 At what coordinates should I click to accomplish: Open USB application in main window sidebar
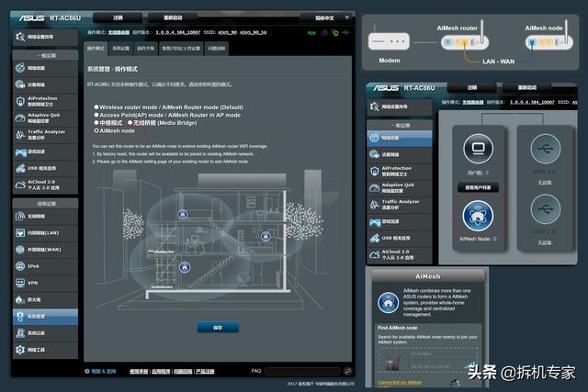45,168
